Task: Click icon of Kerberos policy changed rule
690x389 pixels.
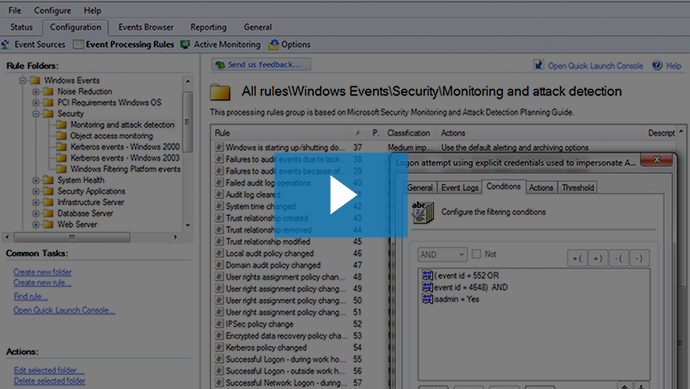Action: (x=219, y=347)
